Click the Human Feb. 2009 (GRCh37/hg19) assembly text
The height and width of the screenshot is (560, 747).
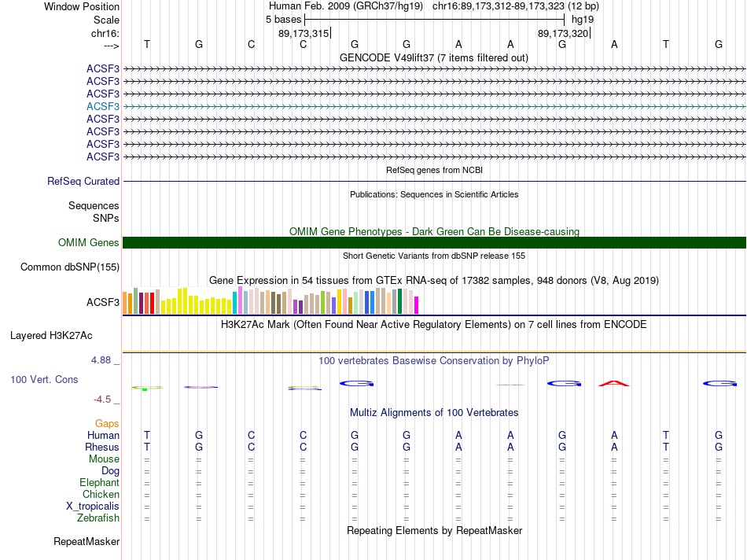pos(346,6)
